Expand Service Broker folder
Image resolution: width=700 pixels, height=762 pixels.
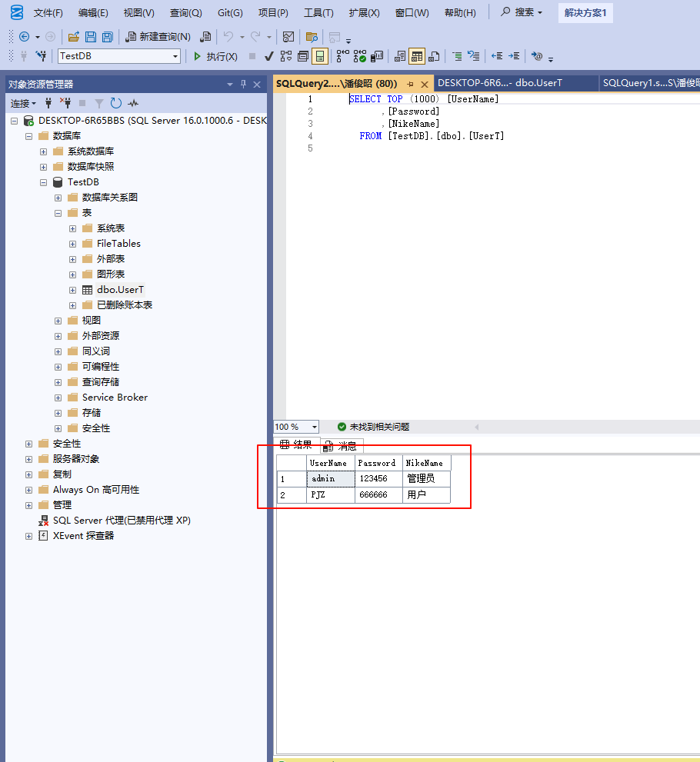point(58,398)
